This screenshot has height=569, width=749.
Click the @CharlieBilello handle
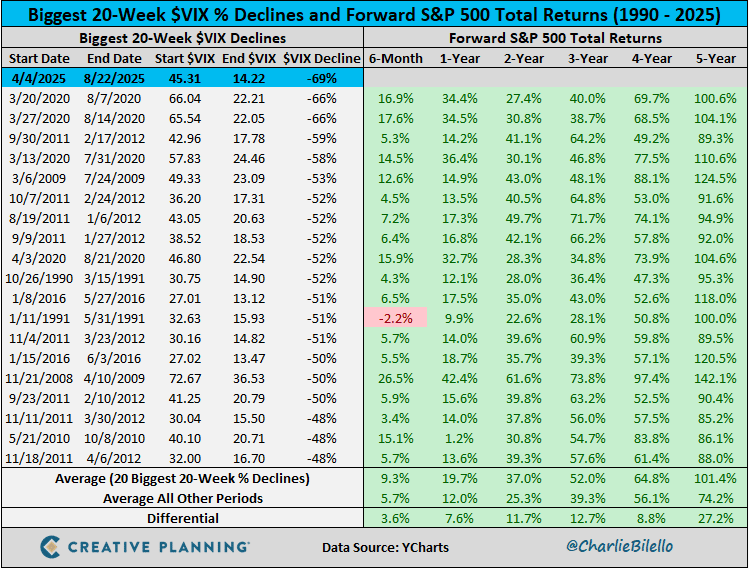coord(620,546)
